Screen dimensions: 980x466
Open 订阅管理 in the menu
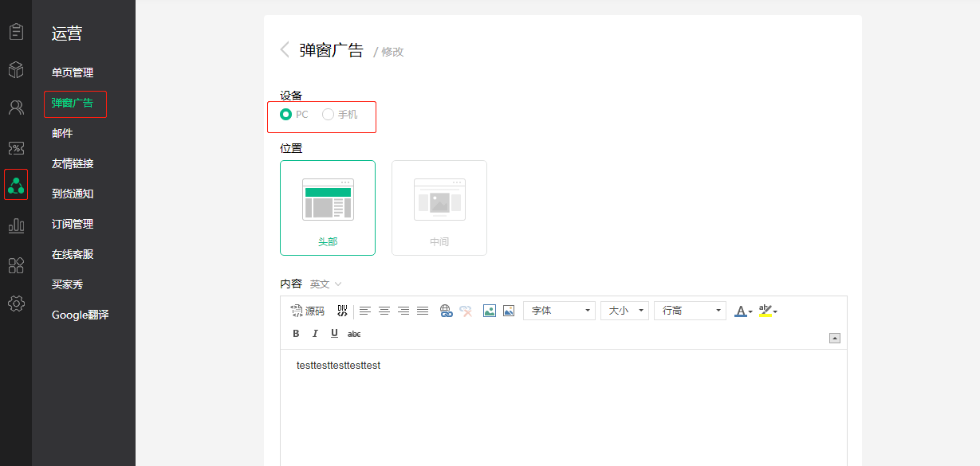click(x=73, y=224)
